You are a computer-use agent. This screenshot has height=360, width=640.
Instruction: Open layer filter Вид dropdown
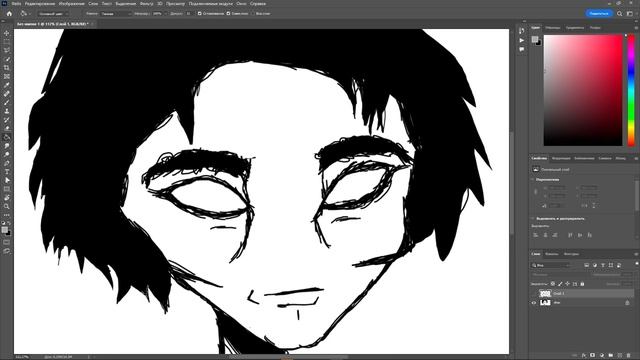(x=551, y=265)
